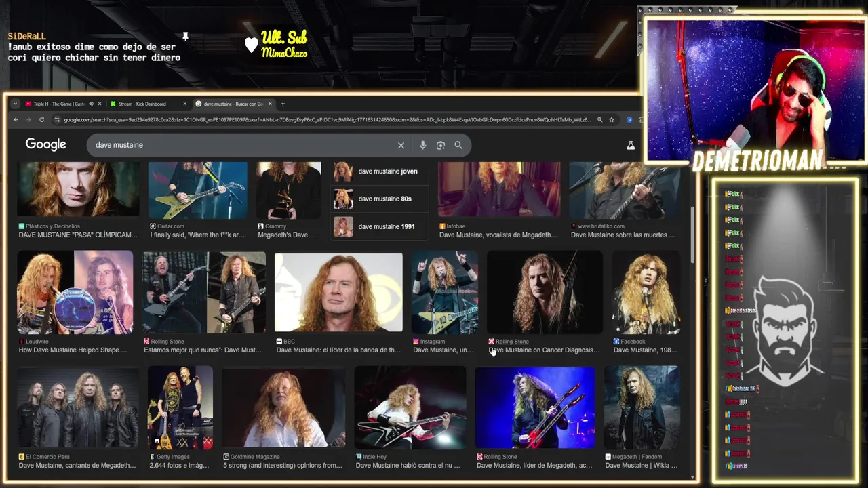Open the El Comercio Perú band photo
The image size is (868, 488).
click(x=78, y=407)
